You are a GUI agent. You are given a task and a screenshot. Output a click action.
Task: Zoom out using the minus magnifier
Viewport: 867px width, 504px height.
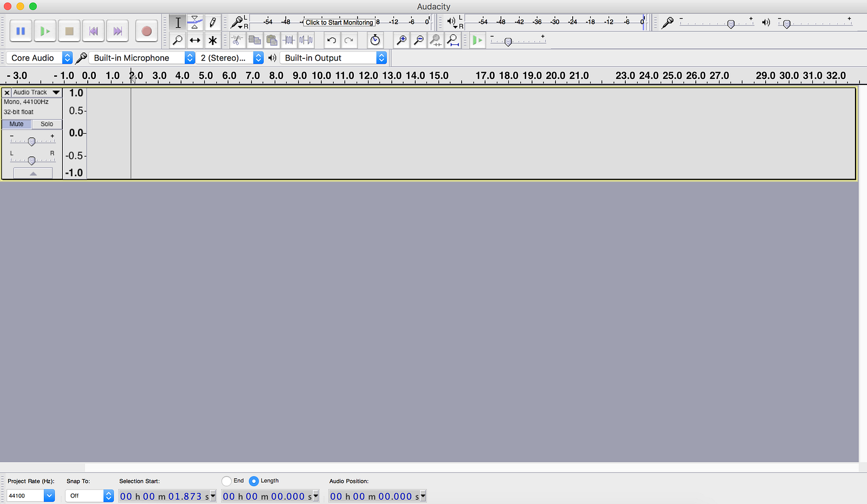click(x=419, y=40)
